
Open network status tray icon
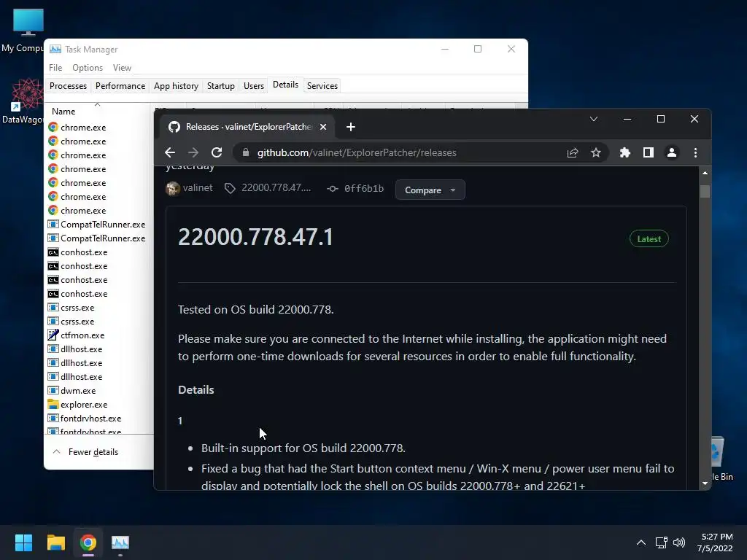661,542
